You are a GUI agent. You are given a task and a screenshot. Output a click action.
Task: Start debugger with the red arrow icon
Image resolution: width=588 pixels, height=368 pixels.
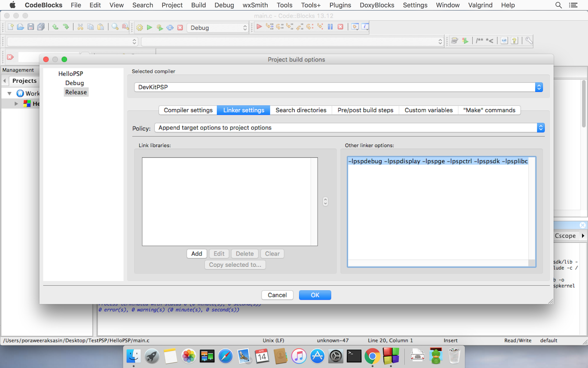tap(259, 26)
